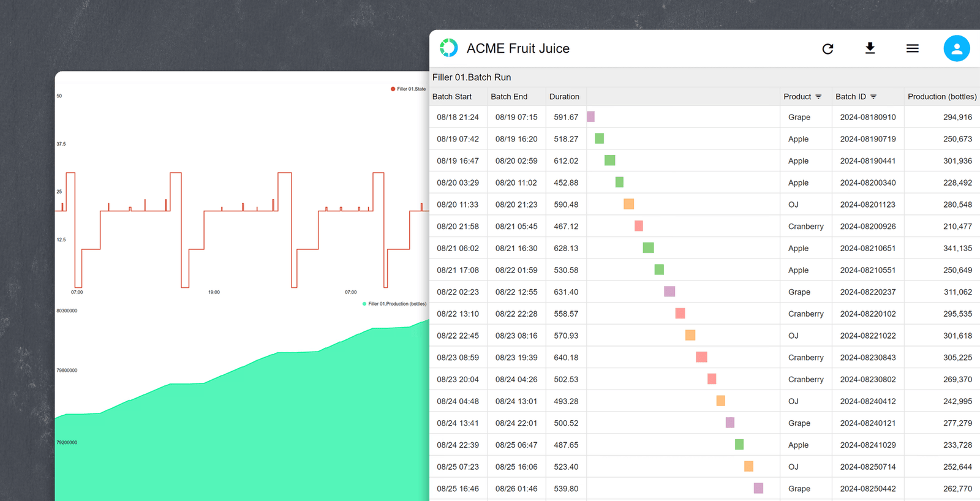980x501 pixels.
Task: Toggle the Filler 01.State legend series
Action: (x=409, y=89)
